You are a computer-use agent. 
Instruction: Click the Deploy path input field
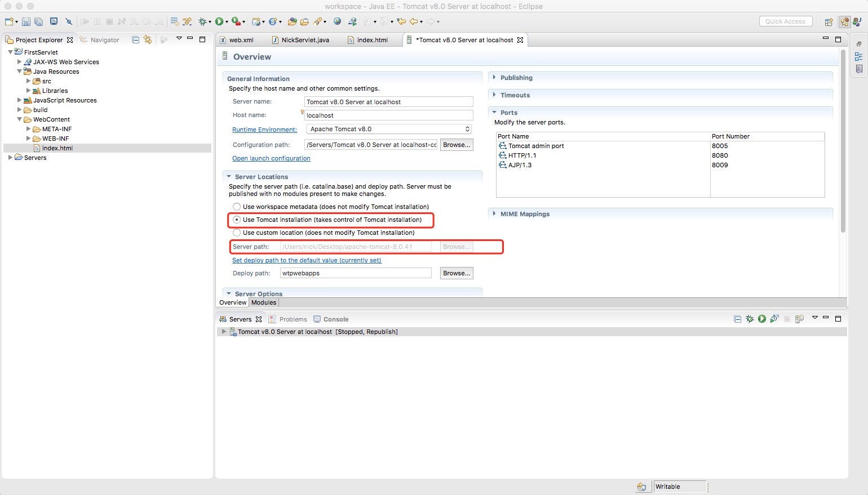point(356,273)
